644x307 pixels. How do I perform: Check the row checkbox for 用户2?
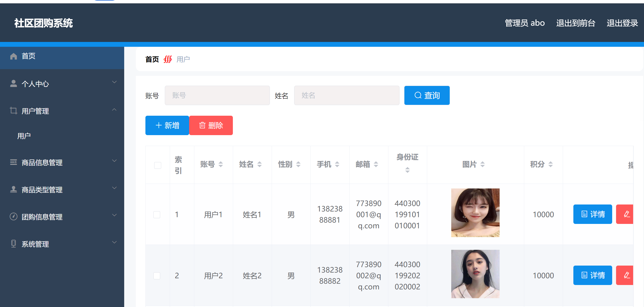point(157,276)
